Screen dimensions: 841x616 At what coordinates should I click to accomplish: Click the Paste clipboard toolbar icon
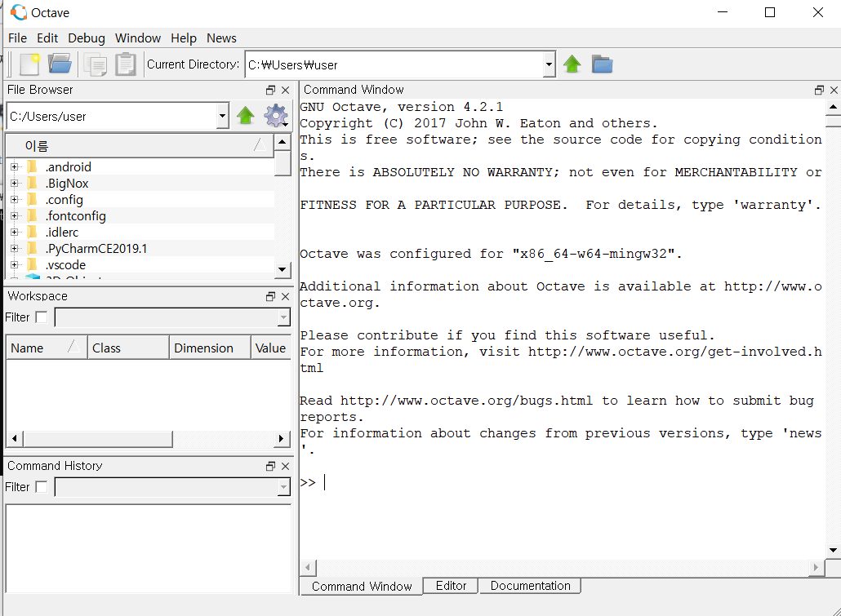(x=126, y=64)
